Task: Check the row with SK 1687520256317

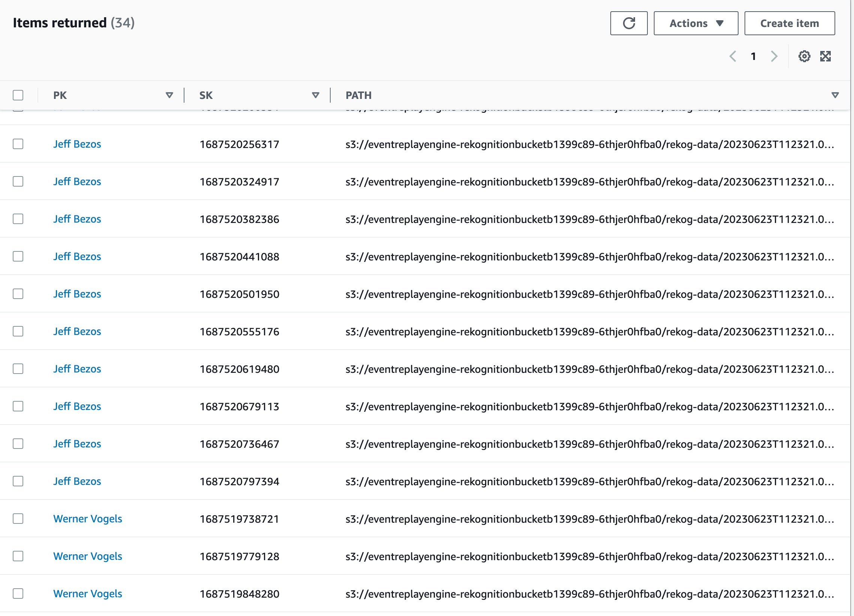Action: 18,144
